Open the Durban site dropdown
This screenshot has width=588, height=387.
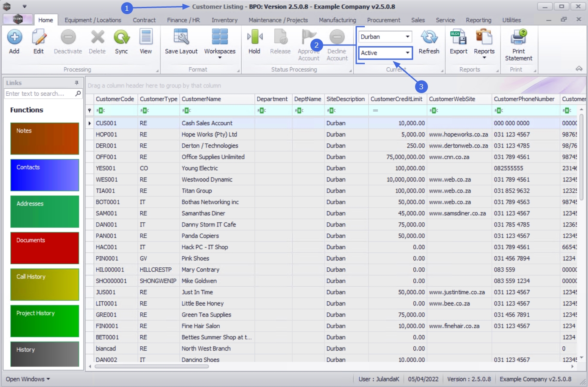click(407, 37)
